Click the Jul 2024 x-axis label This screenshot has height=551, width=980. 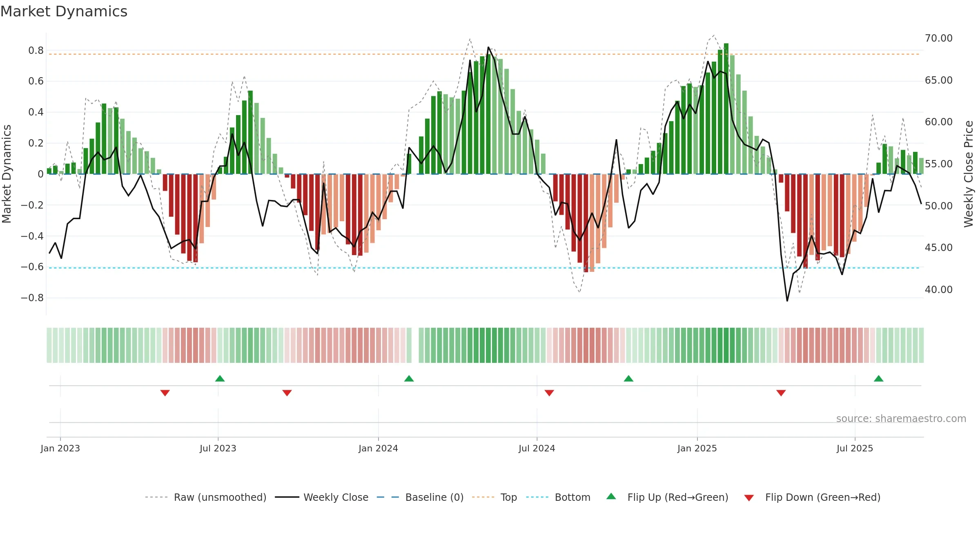coord(537,448)
